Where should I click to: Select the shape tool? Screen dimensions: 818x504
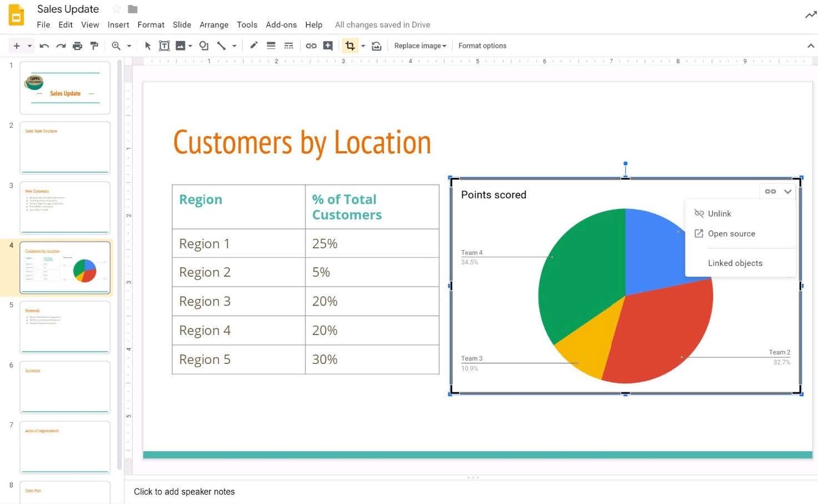pos(204,46)
